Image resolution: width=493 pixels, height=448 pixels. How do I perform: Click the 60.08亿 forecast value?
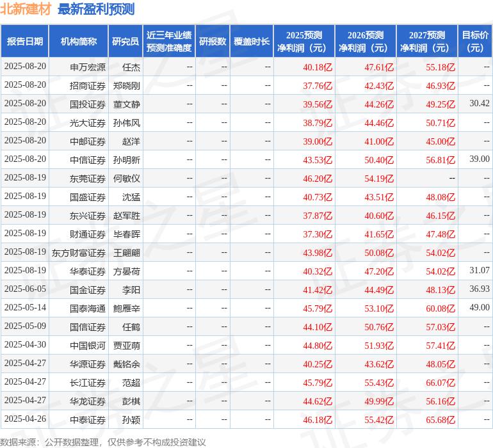point(440,308)
